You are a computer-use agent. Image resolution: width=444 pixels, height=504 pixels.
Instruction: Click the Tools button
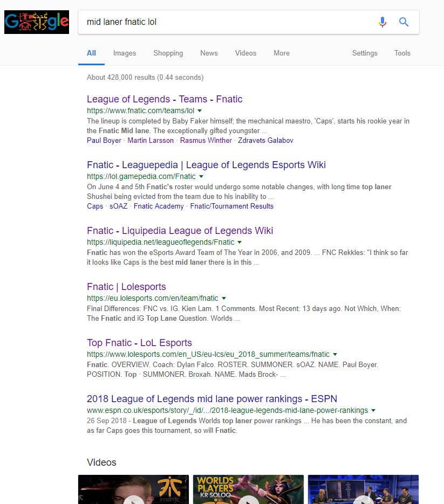click(x=402, y=53)
